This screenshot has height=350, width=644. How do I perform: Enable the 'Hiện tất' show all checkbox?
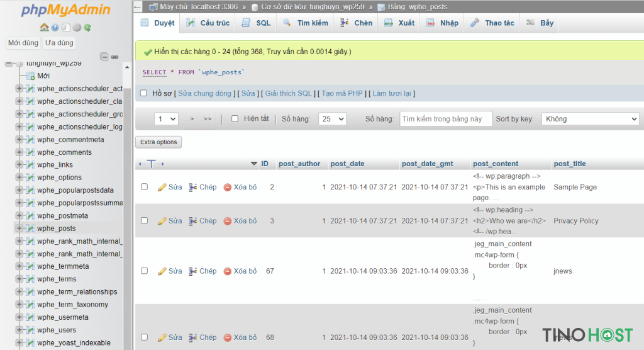click(x=235, y=118)
